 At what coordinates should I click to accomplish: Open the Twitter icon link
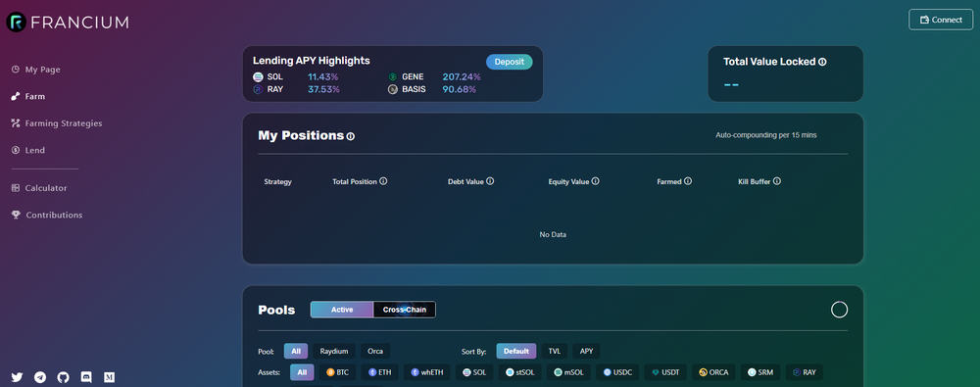coord(17,377)
